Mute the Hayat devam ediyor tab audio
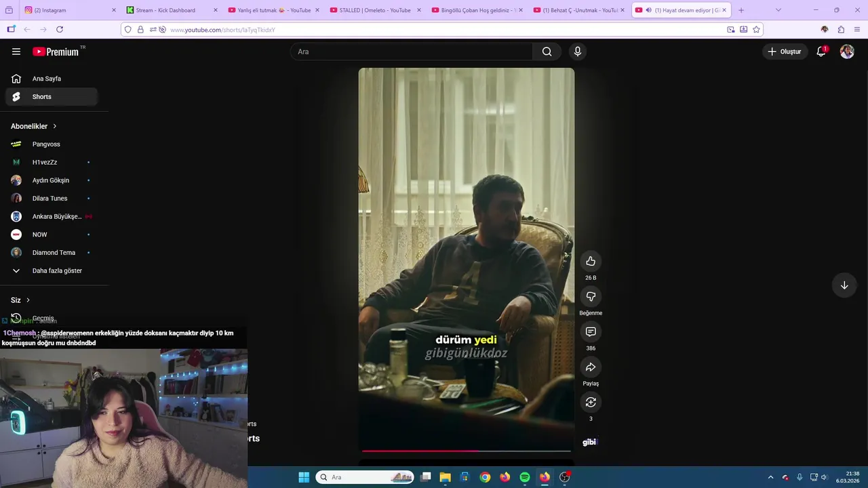Viewport: 868px width, 488px height. (x=649, y=10)
